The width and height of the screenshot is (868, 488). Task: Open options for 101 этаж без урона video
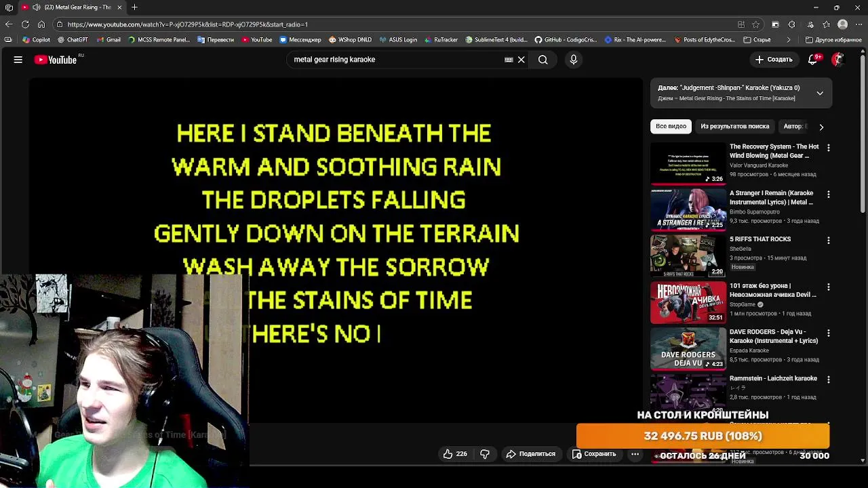click(x=828, y=287)
